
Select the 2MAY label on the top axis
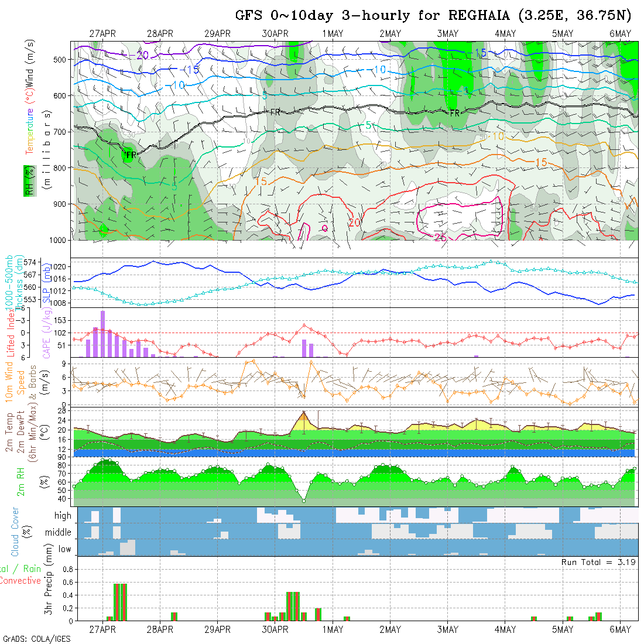point(390,34)
